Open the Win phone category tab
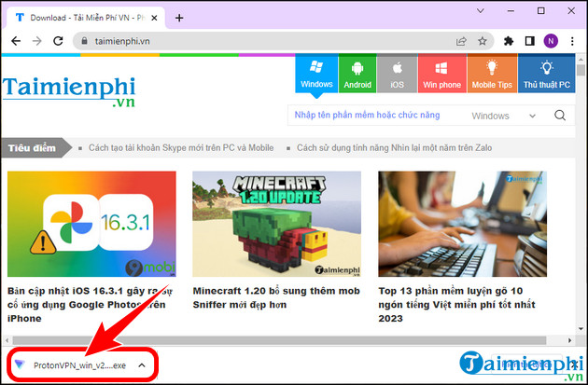 click(x=442, y=74)
